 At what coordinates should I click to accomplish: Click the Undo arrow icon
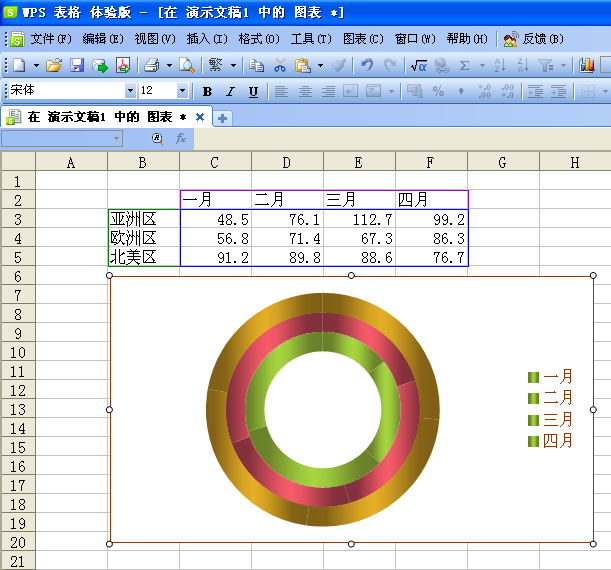tap(367, 65)
